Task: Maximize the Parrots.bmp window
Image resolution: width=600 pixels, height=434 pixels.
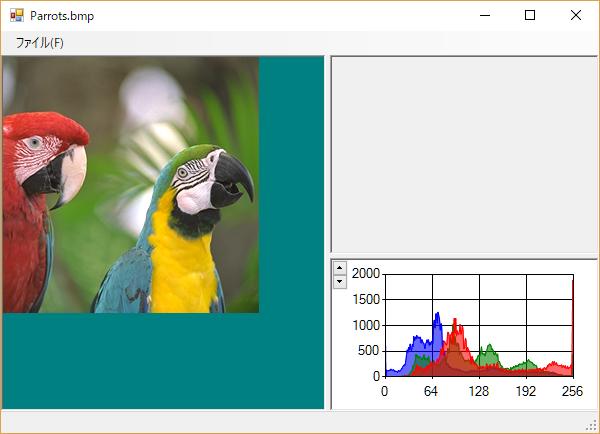Action: 530,15
